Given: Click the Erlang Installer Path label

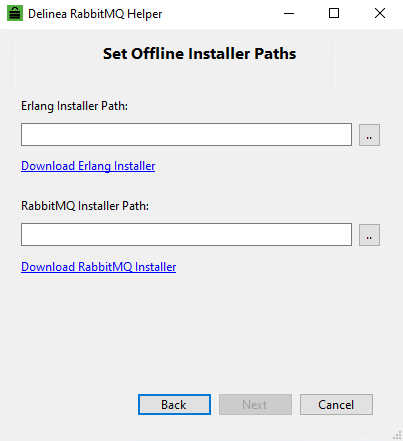Looking at the screenshot, I should (74, 106).
